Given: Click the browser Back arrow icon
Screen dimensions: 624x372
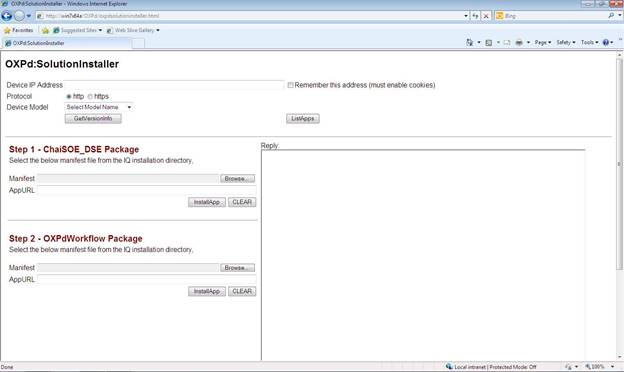Looking at the screenshot, I should point(7,16).
